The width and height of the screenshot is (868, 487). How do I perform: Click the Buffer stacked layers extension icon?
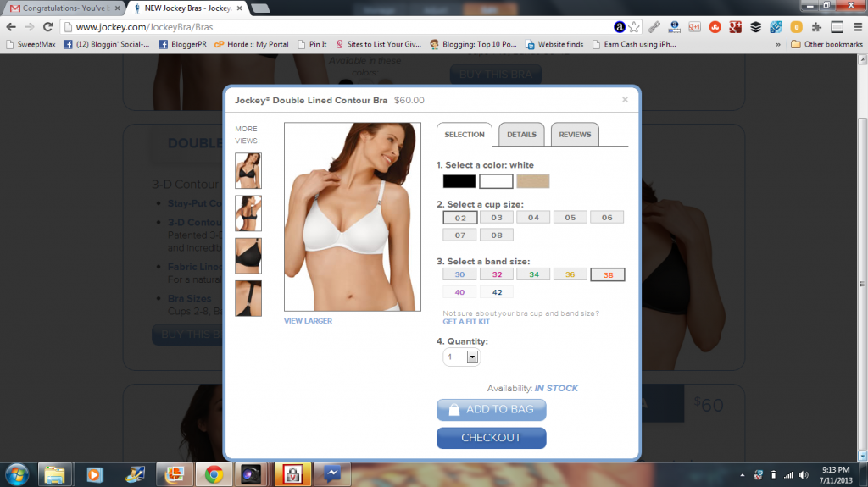(755, 26)
